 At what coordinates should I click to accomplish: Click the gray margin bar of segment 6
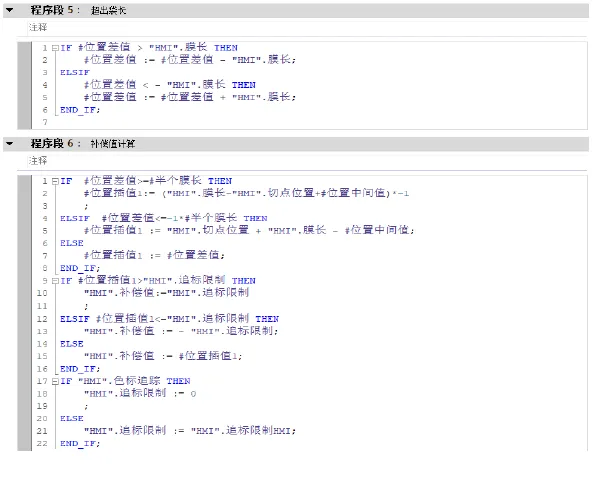[25, 313]
